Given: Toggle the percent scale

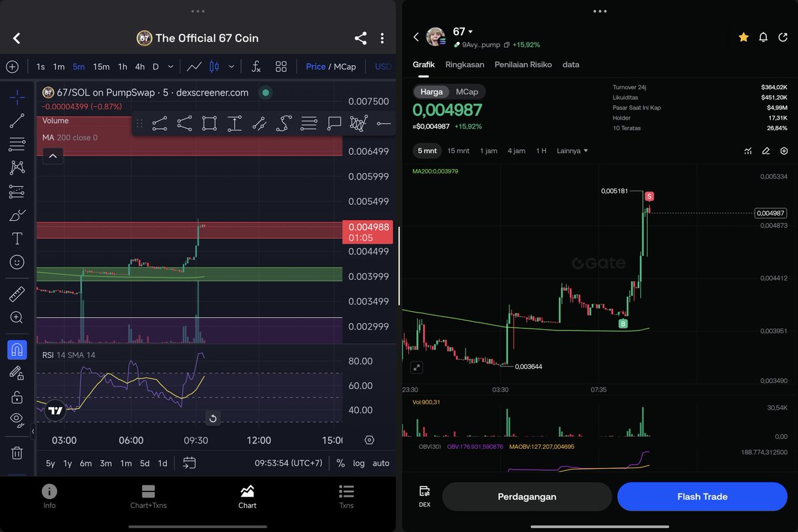Looking at the screenshot, I should point(341,464).
